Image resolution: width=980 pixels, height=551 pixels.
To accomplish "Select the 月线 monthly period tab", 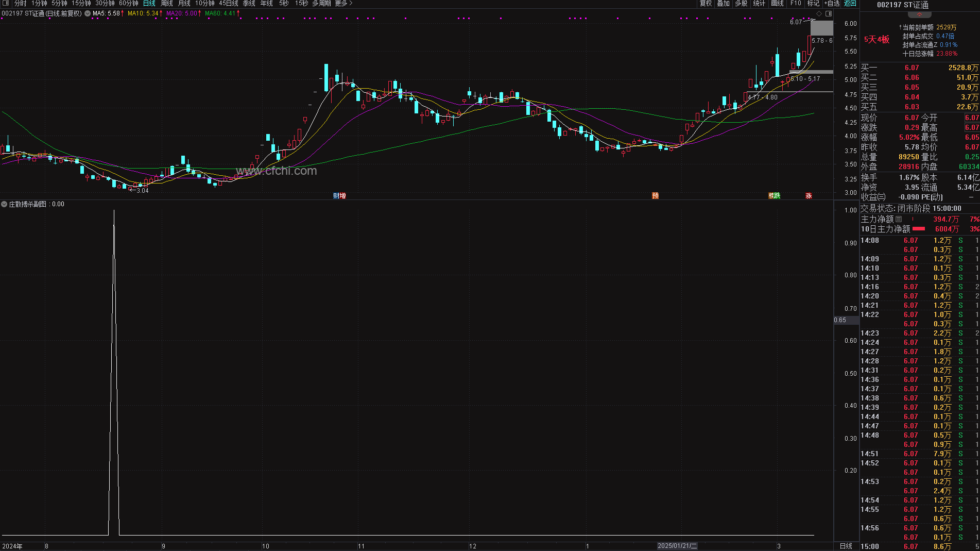I will click(x=184, y=3).
